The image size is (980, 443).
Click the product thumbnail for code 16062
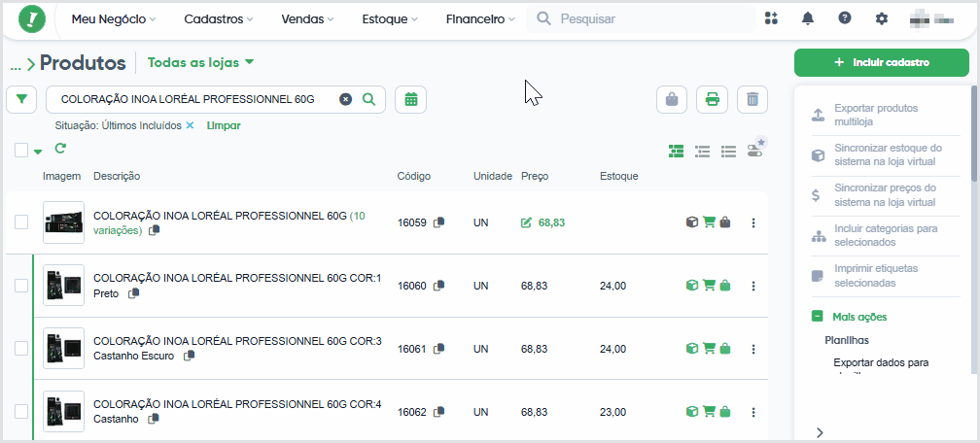64,412
